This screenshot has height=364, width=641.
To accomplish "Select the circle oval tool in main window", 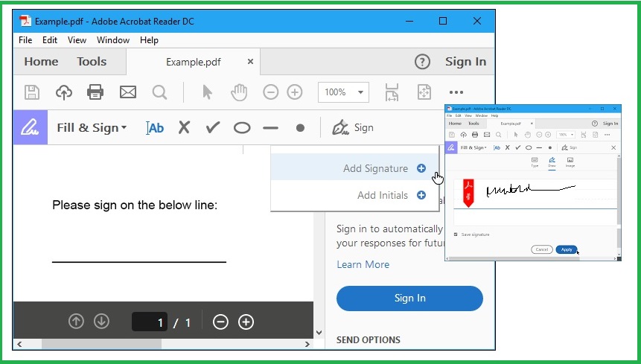I will click(x=242, y=128).
